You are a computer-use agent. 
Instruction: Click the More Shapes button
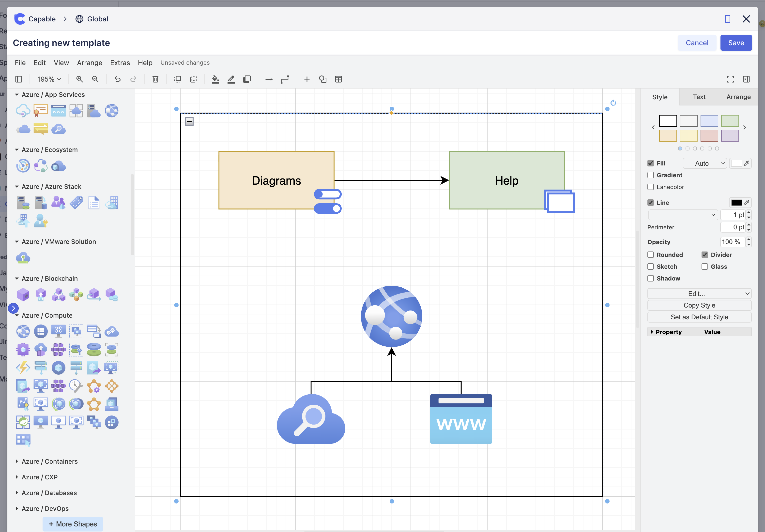[73, 524]
